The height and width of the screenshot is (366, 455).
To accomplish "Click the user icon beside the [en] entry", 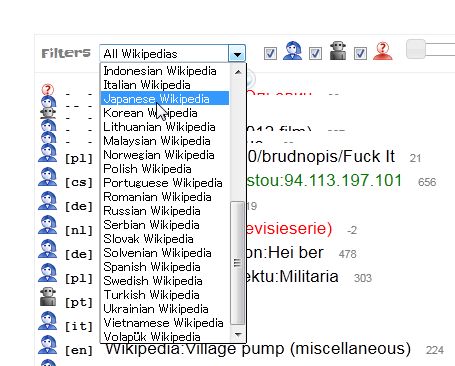I will coord(48,345).
